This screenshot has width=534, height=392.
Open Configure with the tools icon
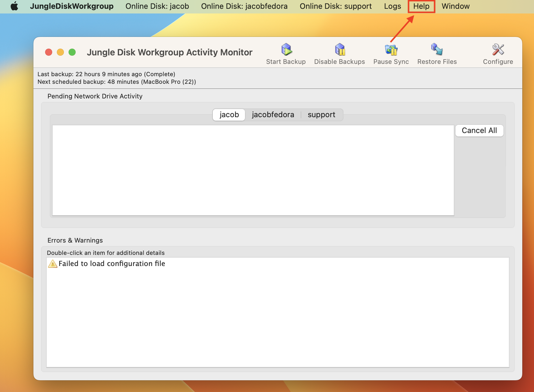pyautogui.click(x=498, y=50)
